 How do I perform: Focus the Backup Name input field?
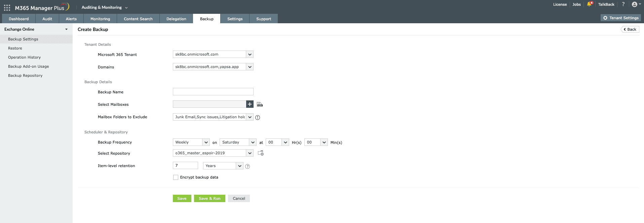tap(213, 92)
